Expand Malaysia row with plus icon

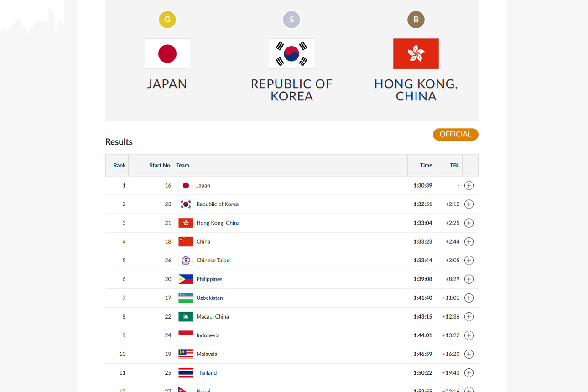pyautogui.click(x=469, y=354)
